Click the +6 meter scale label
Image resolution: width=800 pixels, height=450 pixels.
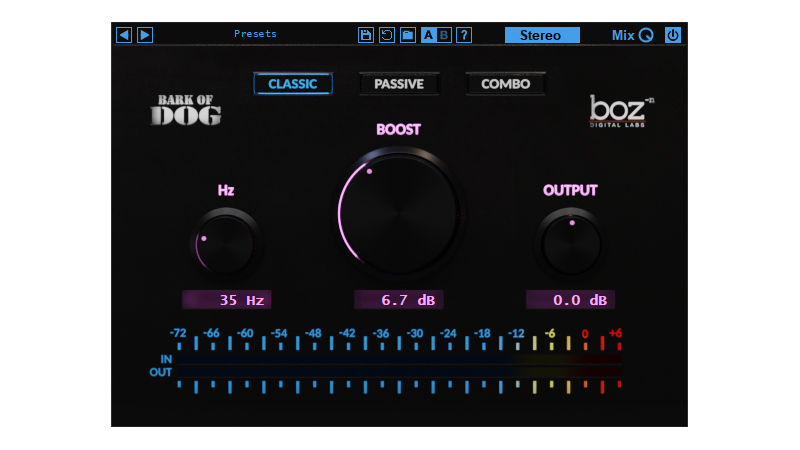(615, 333)
